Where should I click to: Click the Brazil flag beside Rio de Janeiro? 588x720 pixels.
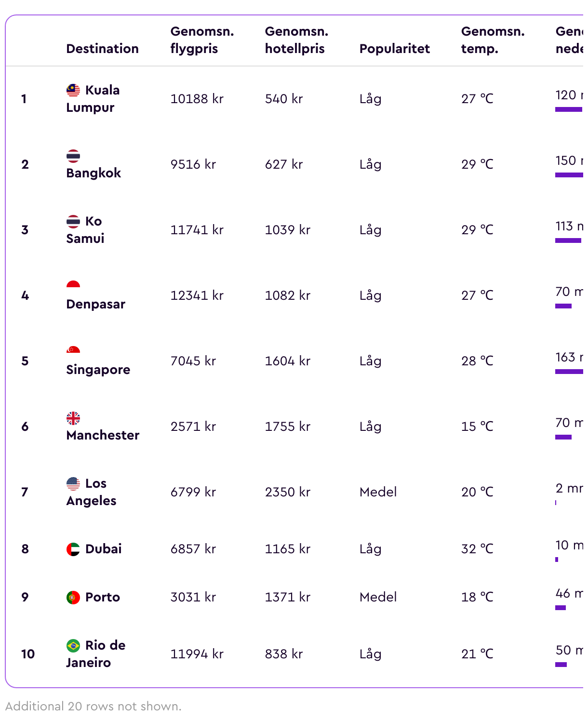point(73,645)
